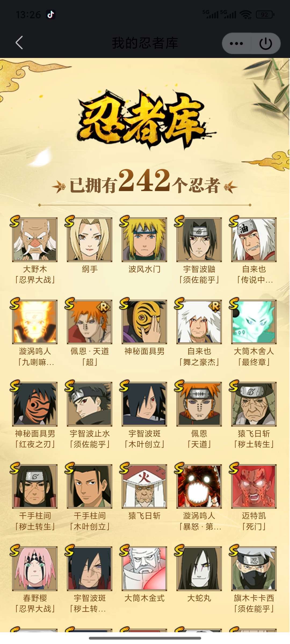290x644 pixels.
Task: Tap 旗木卡卡西「须佐能乎」 avatar
Action: click(254, 569)
